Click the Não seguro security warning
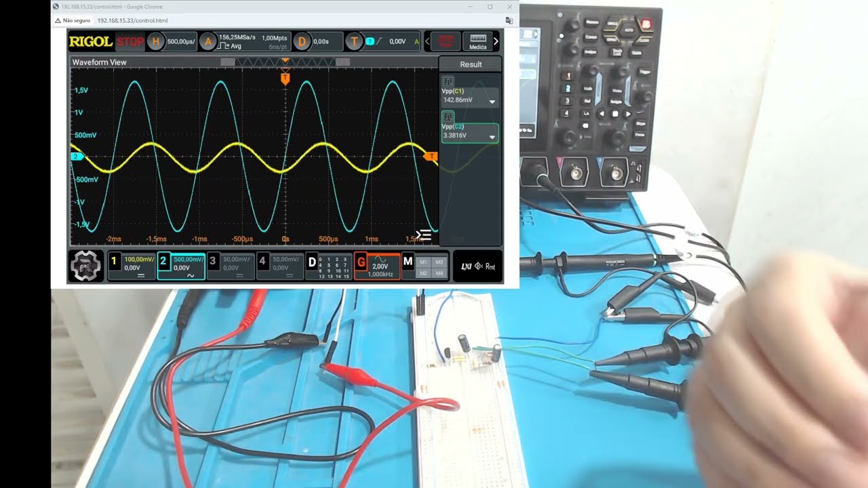 pyautogui.click(x=72, y=20)
